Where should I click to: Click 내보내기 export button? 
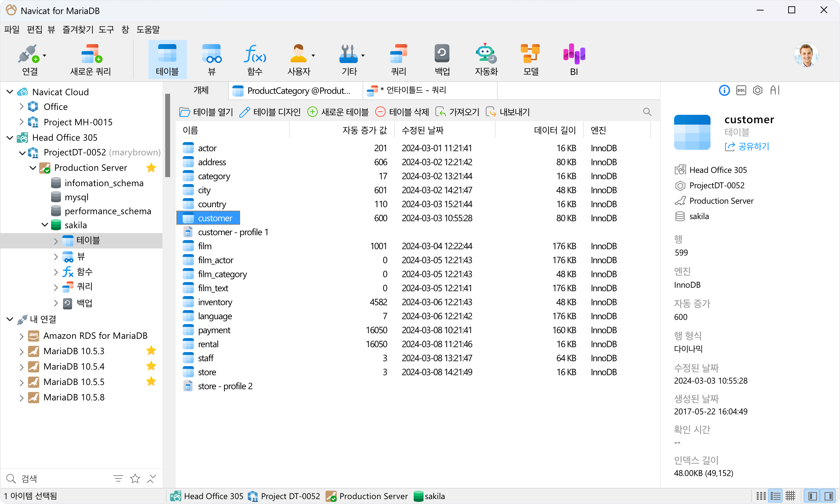coord(507,112)
